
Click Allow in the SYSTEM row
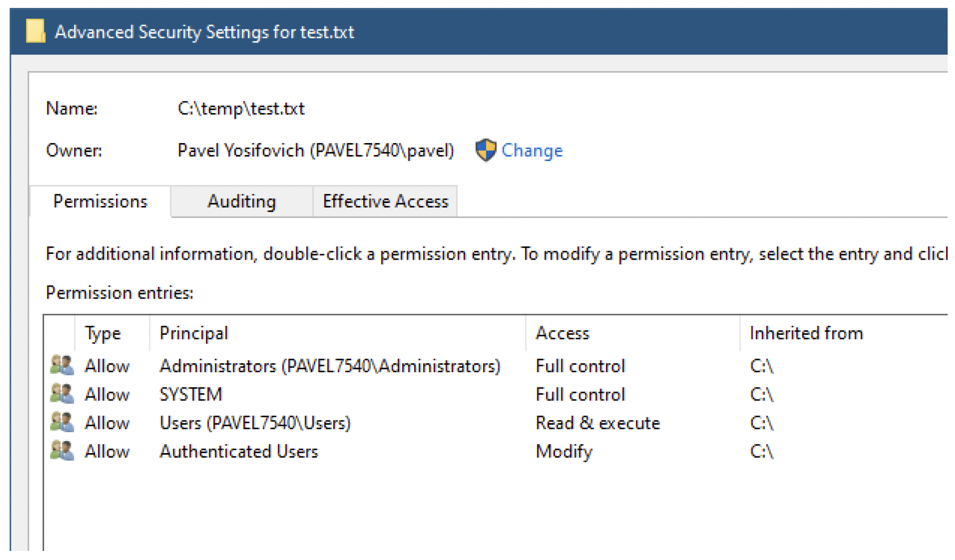coord(107,394)
